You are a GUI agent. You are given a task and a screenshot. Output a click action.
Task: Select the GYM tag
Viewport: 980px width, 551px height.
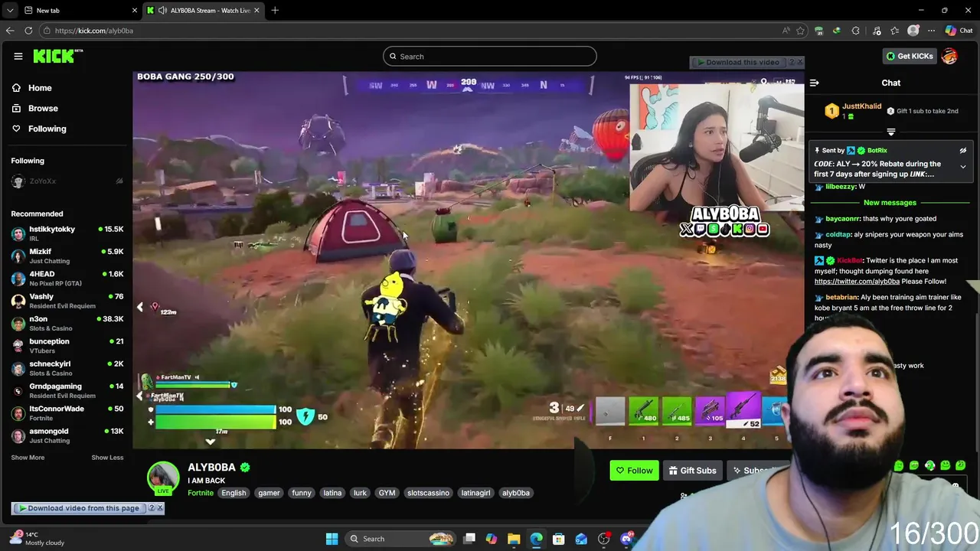[x=387, y=493]
